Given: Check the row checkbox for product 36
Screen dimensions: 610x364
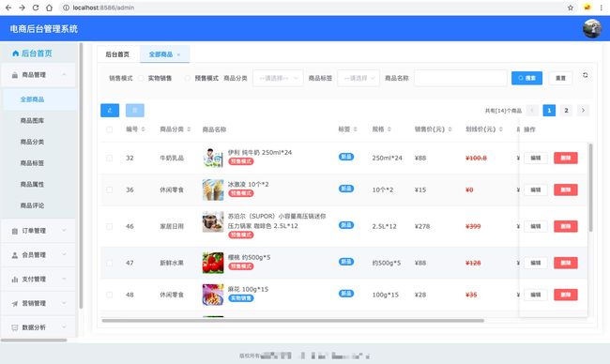Looking at the screenshot, I should pyautogui.click(x=109, y=190).
